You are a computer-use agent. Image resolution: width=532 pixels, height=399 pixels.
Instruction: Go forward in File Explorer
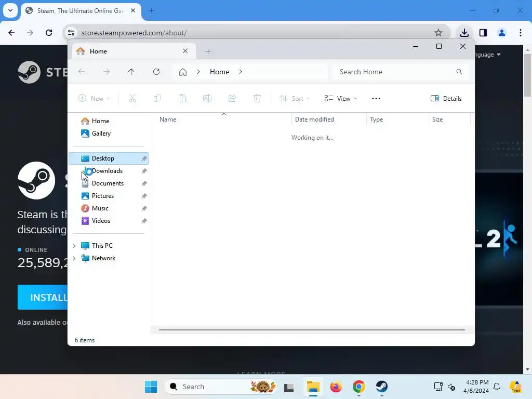click(107, 72)
